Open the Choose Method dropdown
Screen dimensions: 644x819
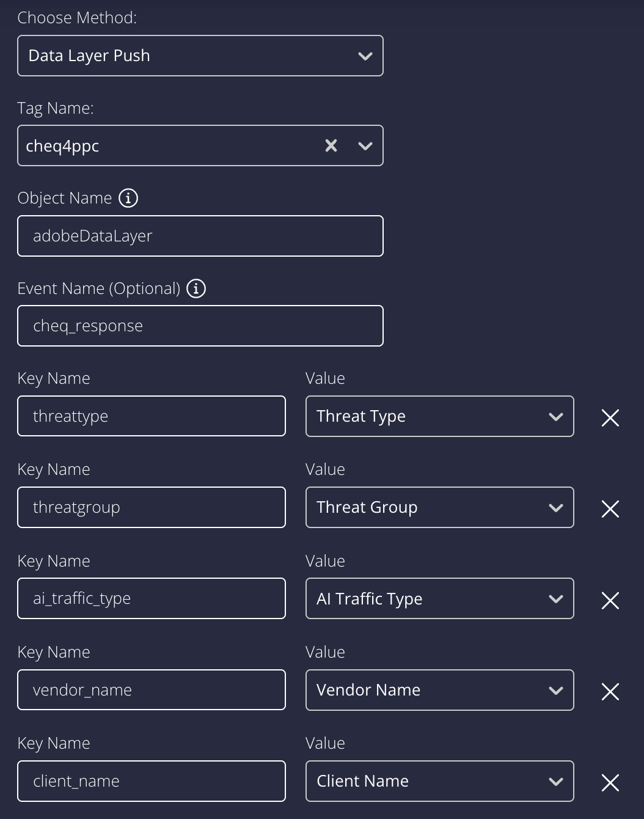point(200,56)
